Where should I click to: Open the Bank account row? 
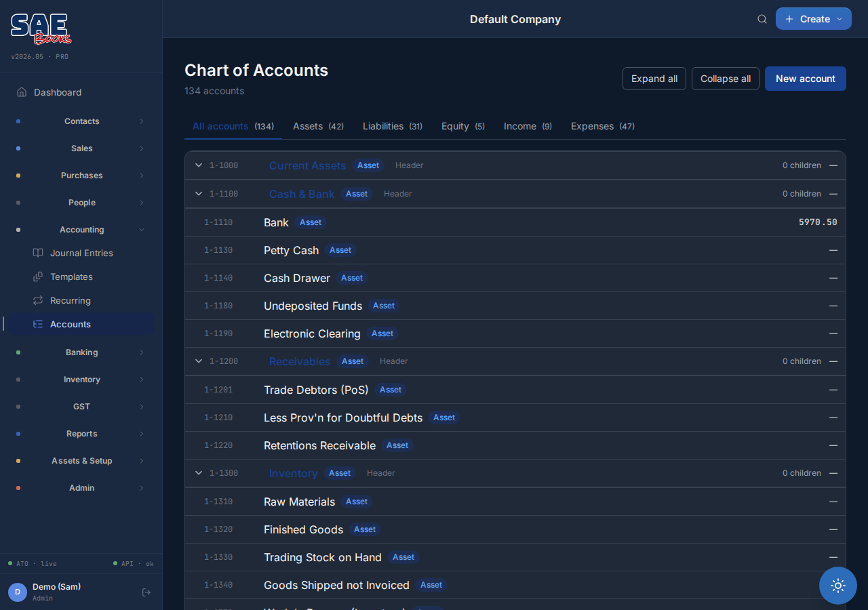coord(515,222)
